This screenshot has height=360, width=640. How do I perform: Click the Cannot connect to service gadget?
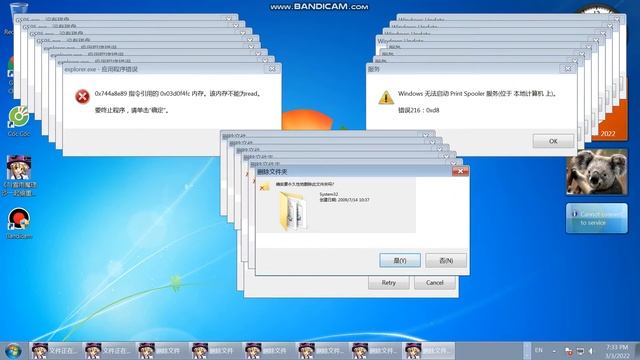(x=596, y=218)
